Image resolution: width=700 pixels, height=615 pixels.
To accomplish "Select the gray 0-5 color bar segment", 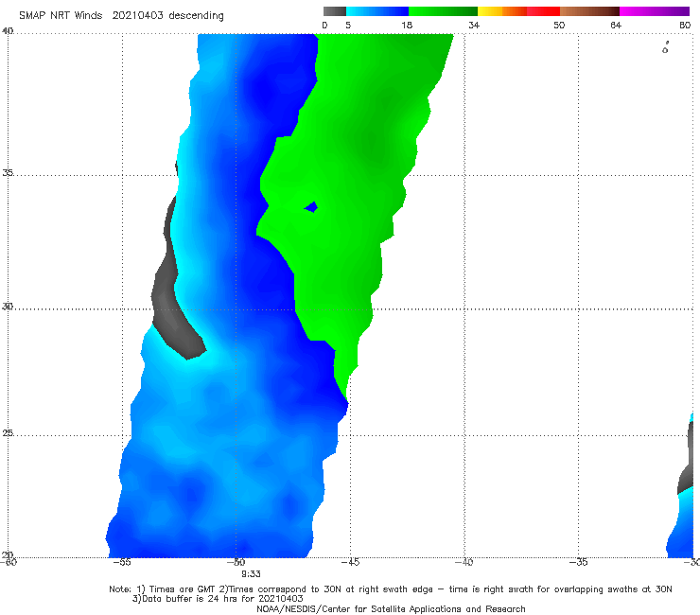I will coord(335,11).
